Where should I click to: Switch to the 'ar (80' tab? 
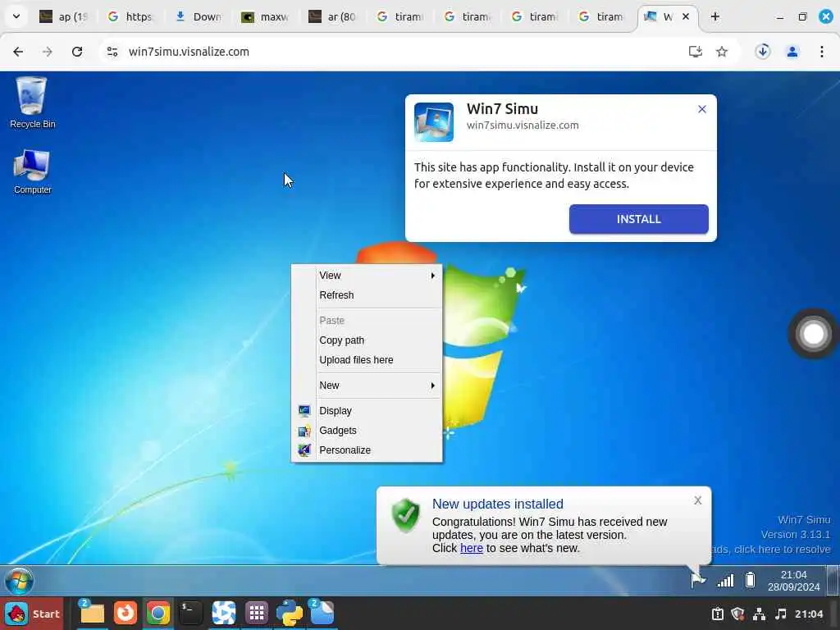(334, 16)
